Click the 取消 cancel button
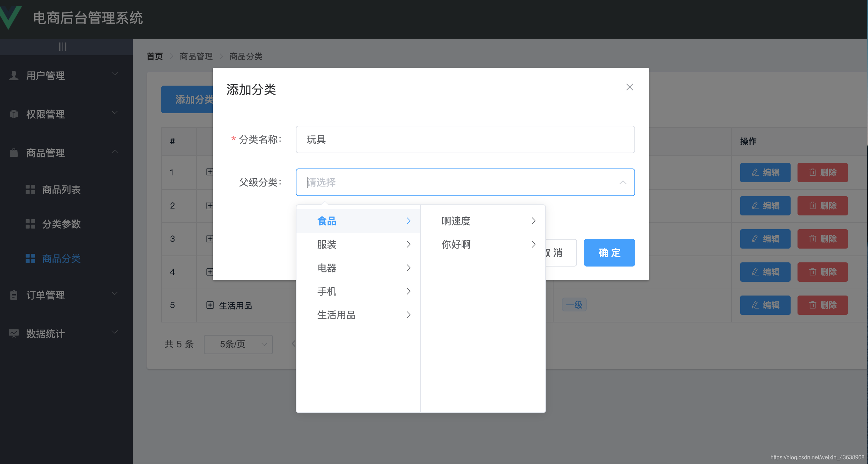 click(561, 253)
